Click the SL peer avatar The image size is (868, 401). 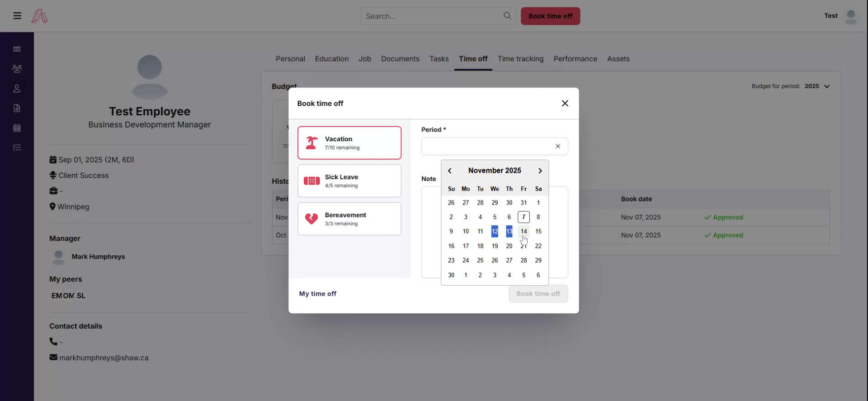tap(81, 296)
